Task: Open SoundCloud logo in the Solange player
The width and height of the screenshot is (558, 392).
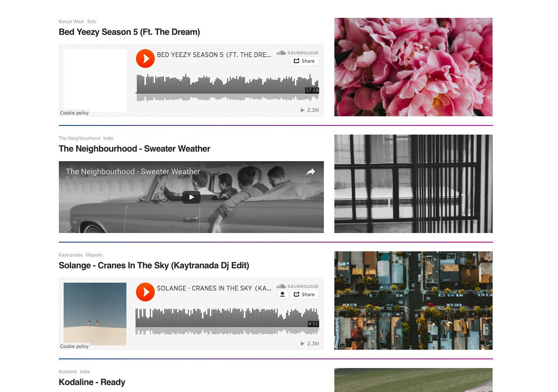Action: [297, 286]
